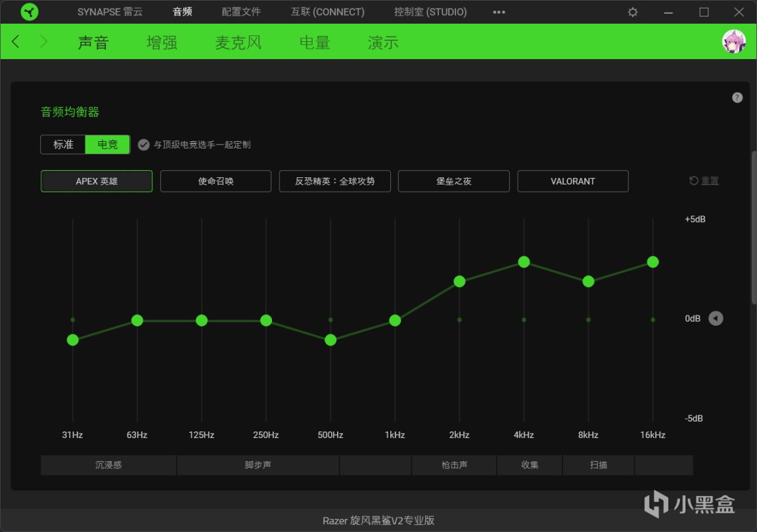Click the 0dB collapse arrow icon
The image size is (757, 532).
[x=716, y=319]
